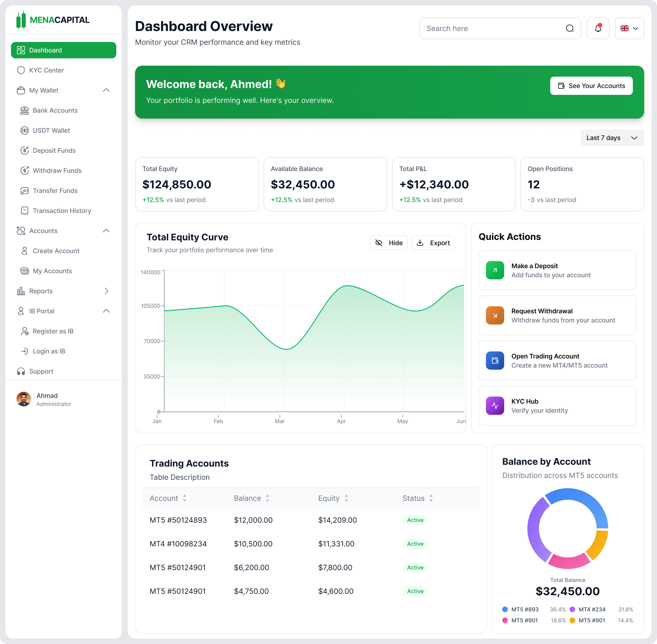Click Ahmad's profile avatar
The height and width of the screenshot is (644, 657).
point(24,399)
